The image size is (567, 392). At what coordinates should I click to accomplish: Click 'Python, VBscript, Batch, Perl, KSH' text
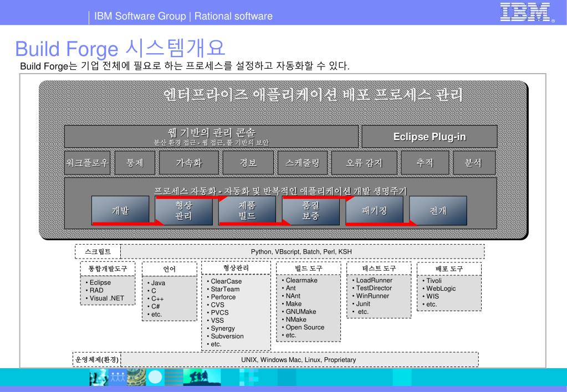301,252
